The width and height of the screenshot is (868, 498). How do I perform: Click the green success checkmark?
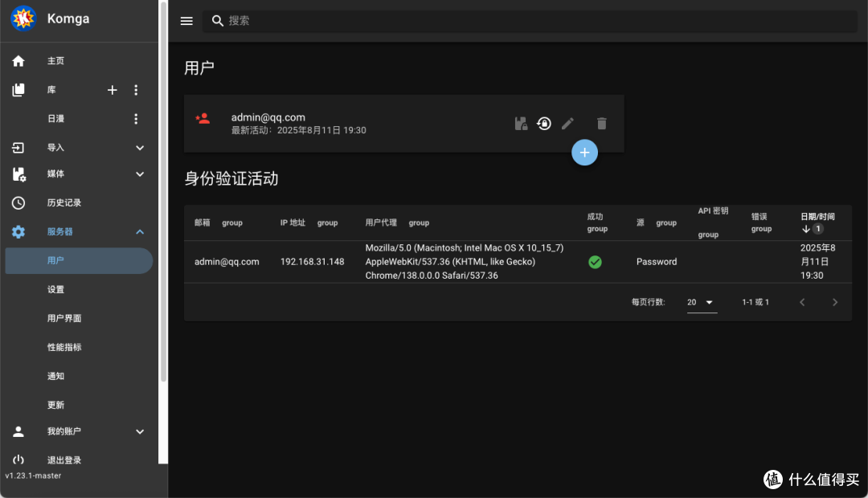click(x=595, y=262)
